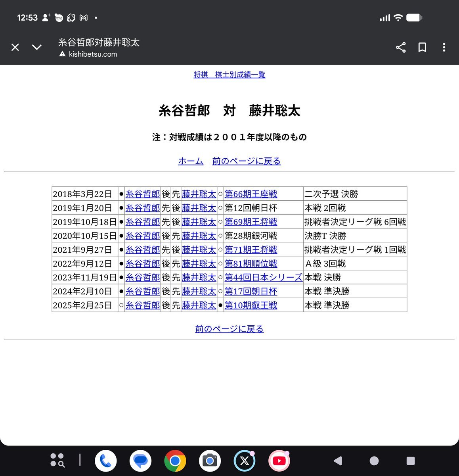Image resolution: width=459 pixels, height=476 pixels.
Task: Launch Chrome from the taskbar
Action: coord(175,461)
